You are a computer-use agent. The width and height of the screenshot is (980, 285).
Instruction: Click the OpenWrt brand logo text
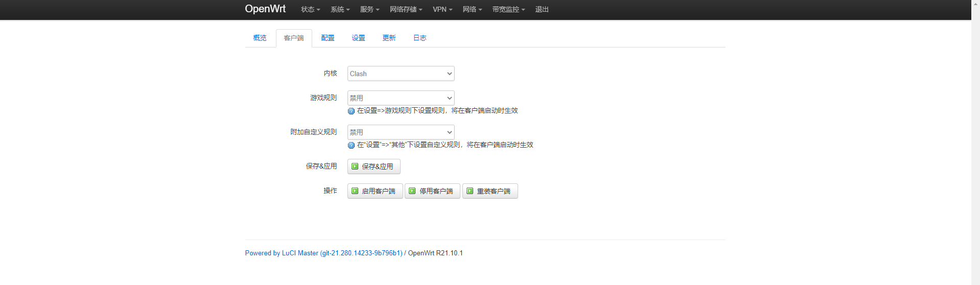coord(265,9)
